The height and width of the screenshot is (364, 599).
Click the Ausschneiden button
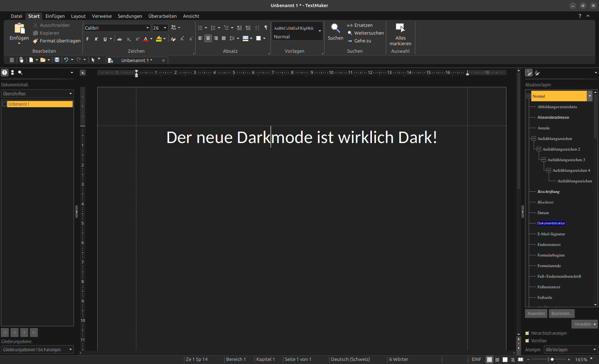pos(51,25)
